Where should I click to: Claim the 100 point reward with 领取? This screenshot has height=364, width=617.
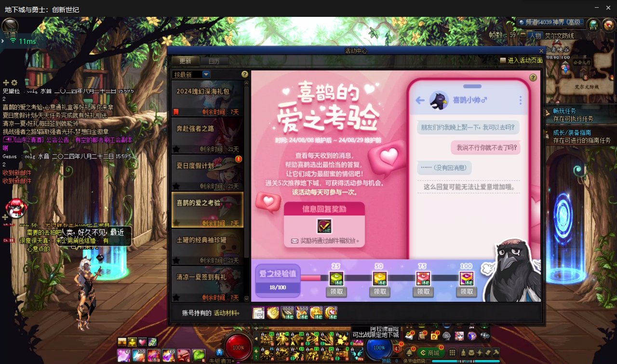[x=467, y=292]
